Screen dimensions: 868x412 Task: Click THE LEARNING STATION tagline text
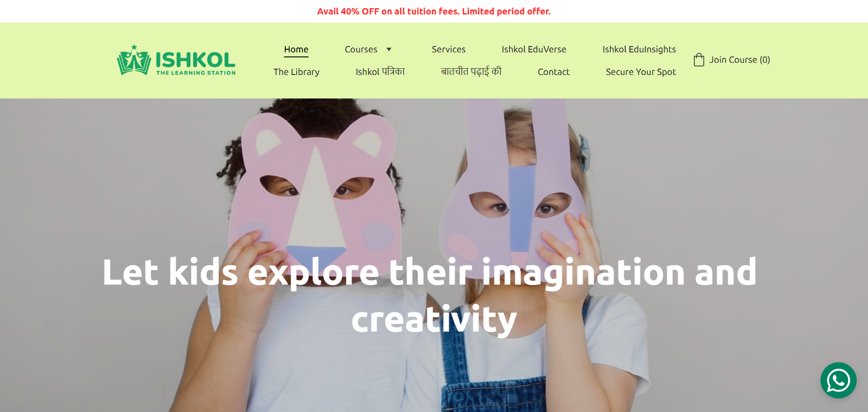click(196, 73)
